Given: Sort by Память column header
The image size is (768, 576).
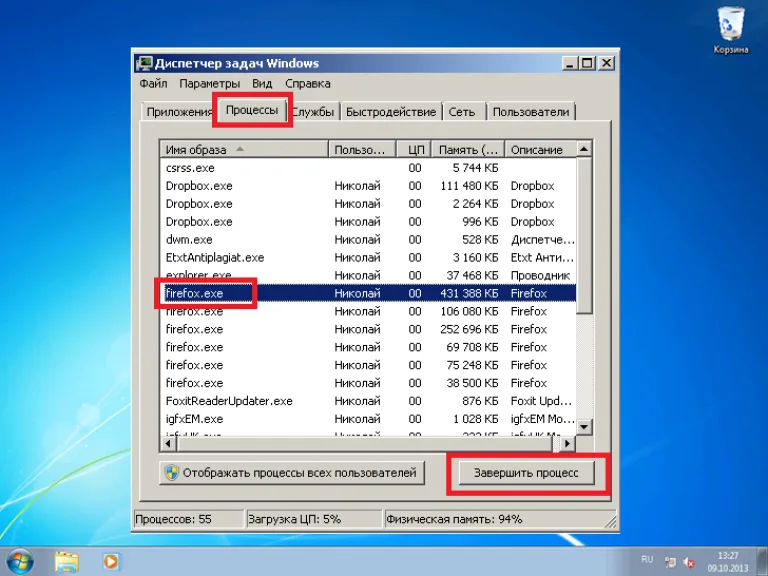Looking at the screenshot, I should [468, 149].
